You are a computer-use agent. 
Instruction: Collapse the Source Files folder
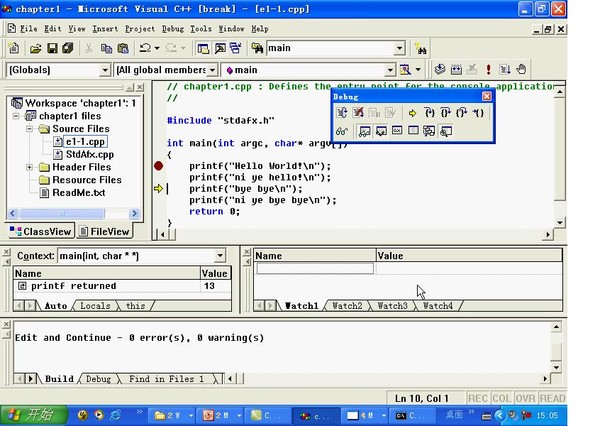pos(29,129)
